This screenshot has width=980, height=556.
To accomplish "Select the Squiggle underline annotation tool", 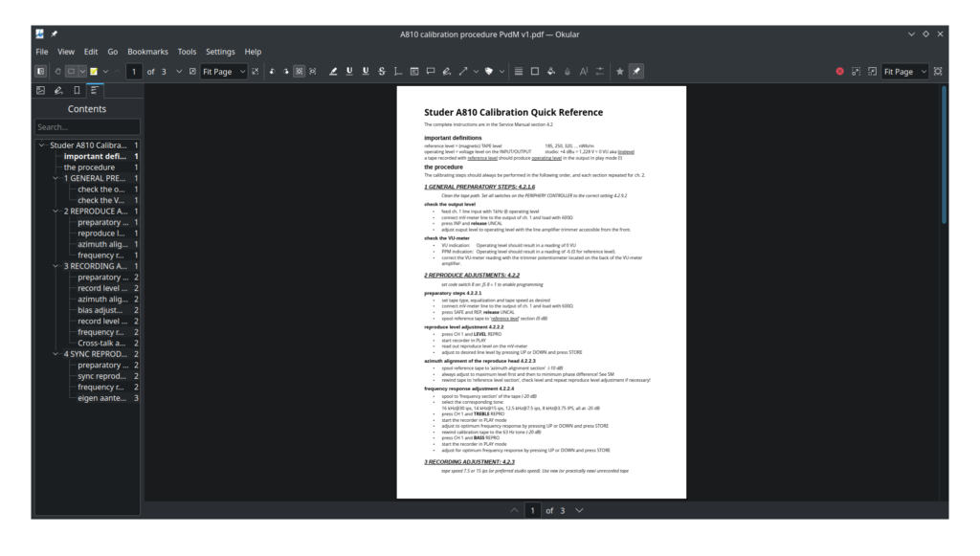I will point(366,72).
